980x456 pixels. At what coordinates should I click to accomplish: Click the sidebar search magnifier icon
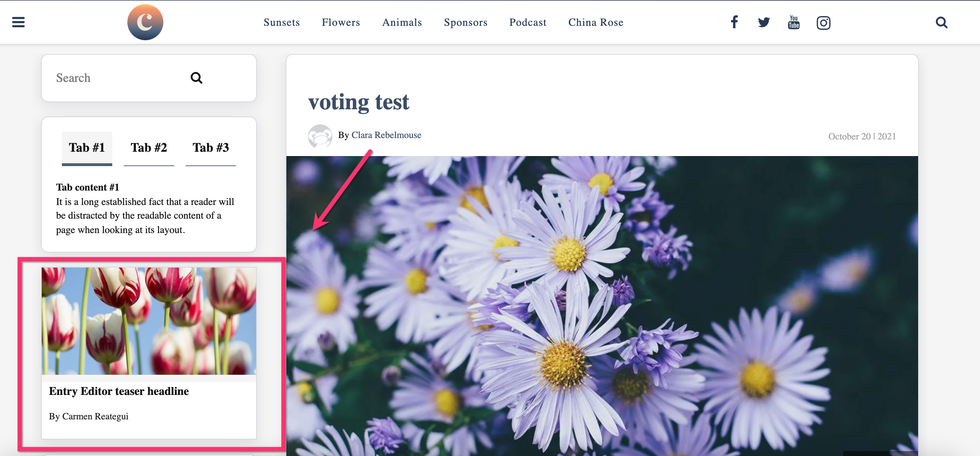(197, 78)
